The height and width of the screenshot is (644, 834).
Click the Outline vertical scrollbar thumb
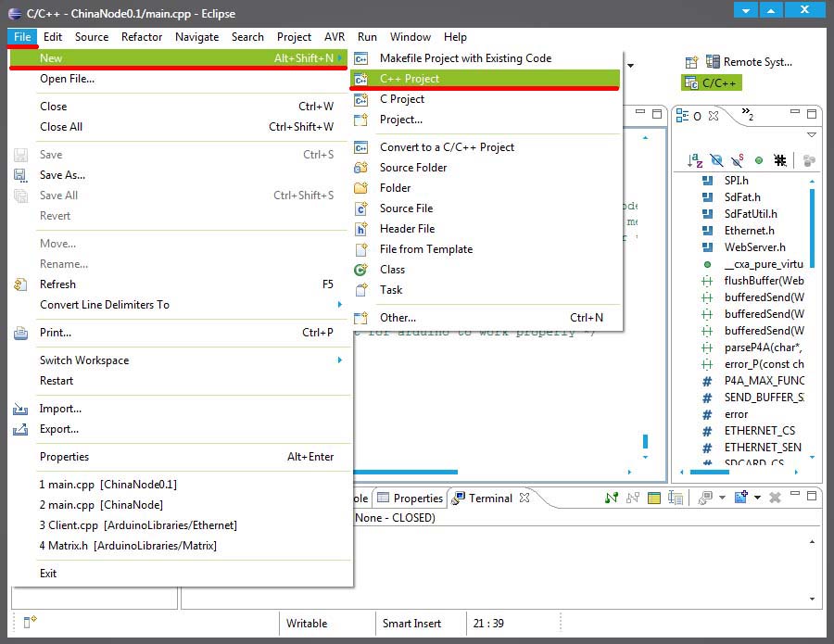pos(812,228)
